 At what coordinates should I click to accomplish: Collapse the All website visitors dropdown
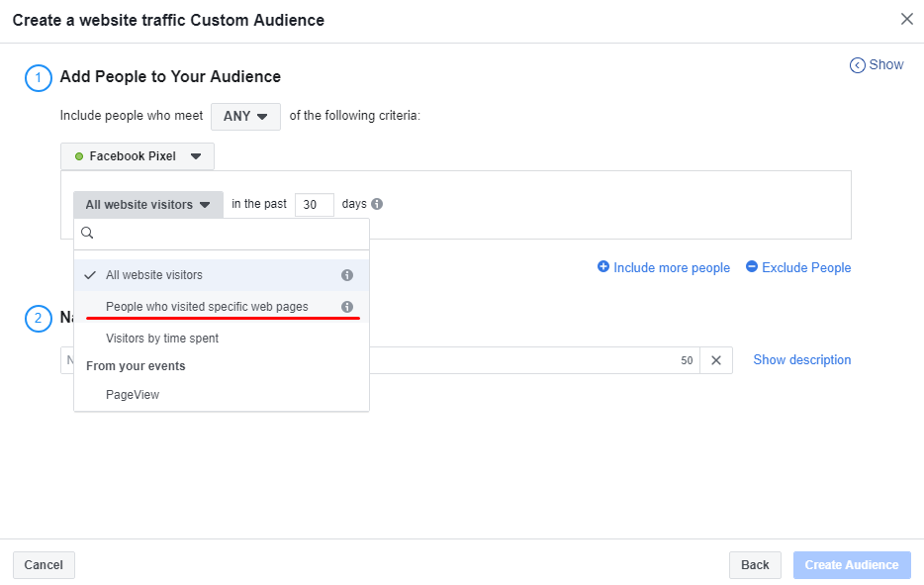click(x=148, y=205)
